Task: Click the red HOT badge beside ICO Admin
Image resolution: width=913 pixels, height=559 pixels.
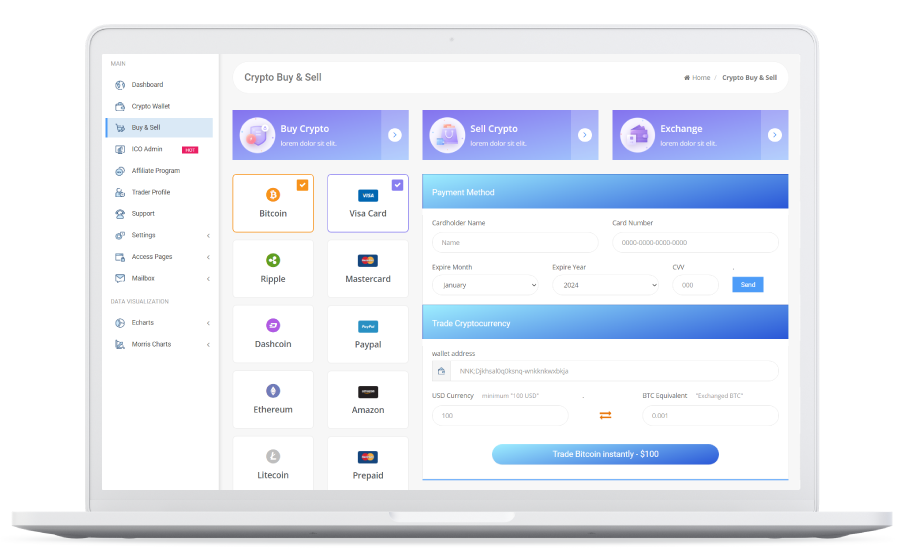Action: 190,150
